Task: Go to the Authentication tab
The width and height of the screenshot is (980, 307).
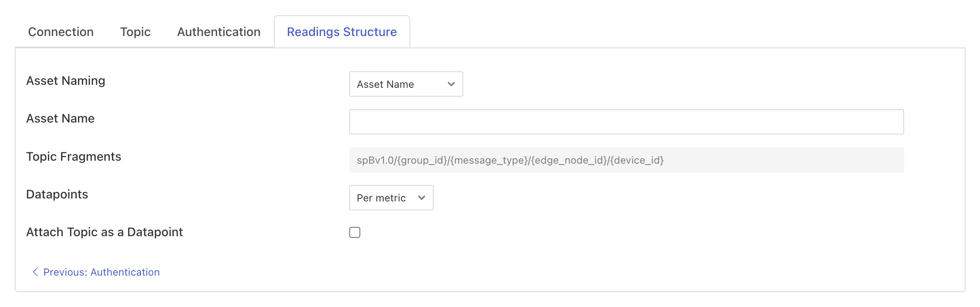Action: (219, 32)
